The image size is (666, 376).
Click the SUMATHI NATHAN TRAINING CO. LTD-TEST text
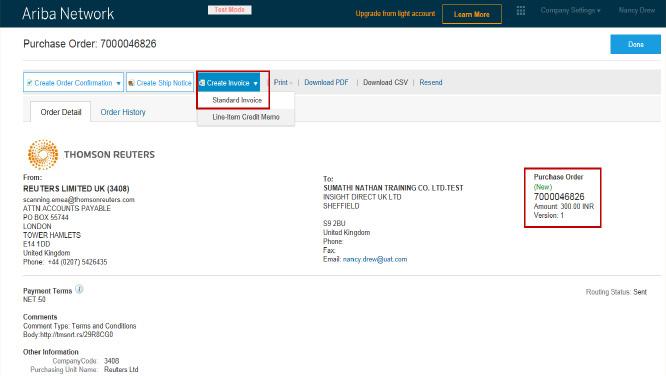click(x=393, y=188)
